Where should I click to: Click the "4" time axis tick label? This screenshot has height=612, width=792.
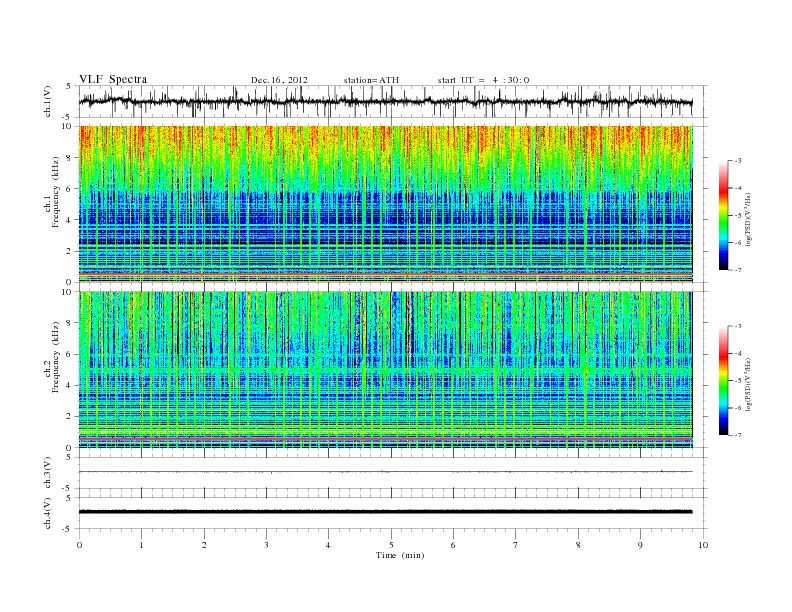coord(328,545)
